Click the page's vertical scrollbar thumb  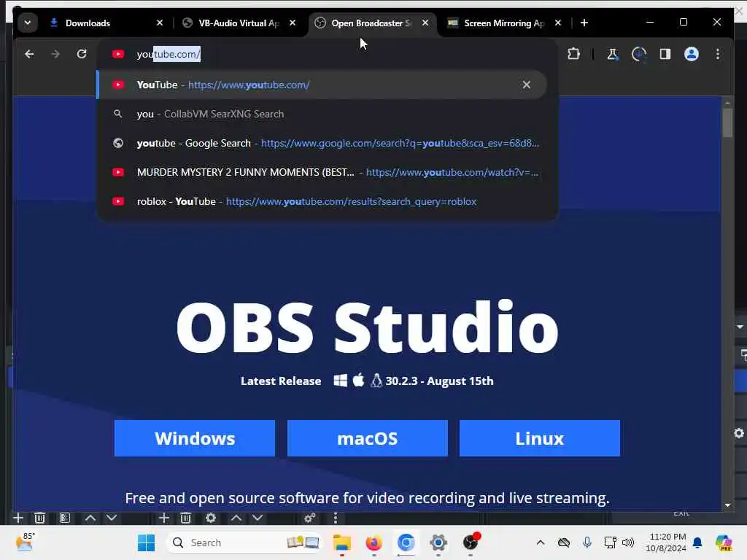pyautogui.click(x=727, y=122)
